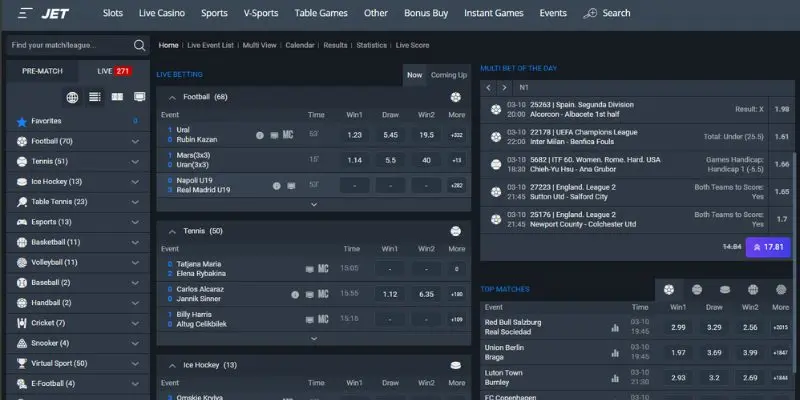Filter Top Matches by basketball icon
The width and height of the screenshot is (800, 400).
point(753,290)
